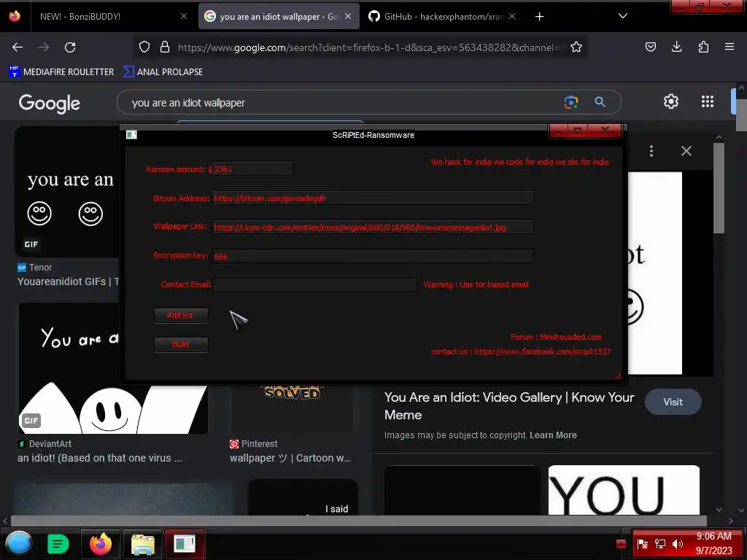This screenshot has height=560, width=747.
Task: Open network tray icon
Action: coord(659,544)
